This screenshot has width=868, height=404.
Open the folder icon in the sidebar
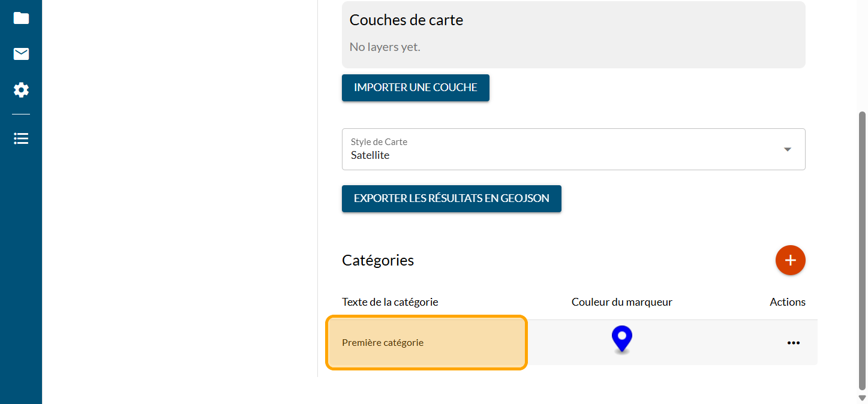click(21, 18)
